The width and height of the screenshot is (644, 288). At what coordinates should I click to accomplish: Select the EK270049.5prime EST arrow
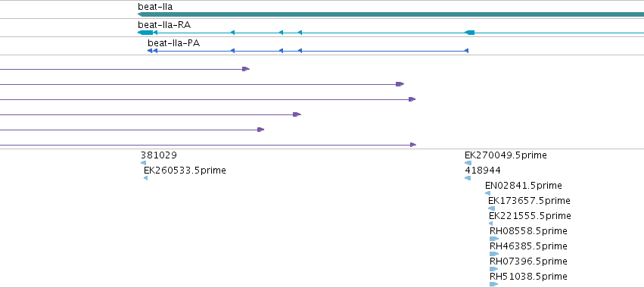point(468,163)
